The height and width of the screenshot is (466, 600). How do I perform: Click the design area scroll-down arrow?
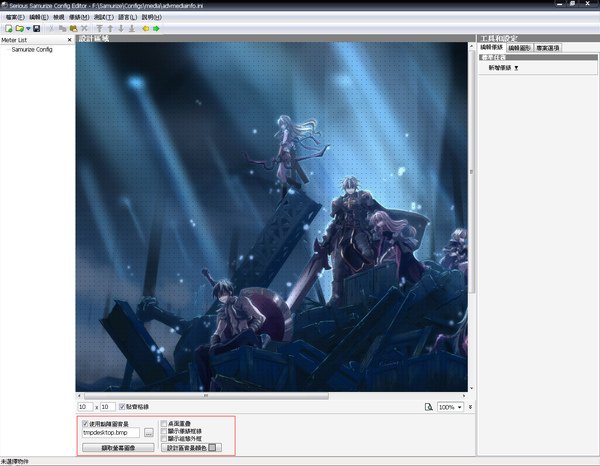click(x=471, y=388)
